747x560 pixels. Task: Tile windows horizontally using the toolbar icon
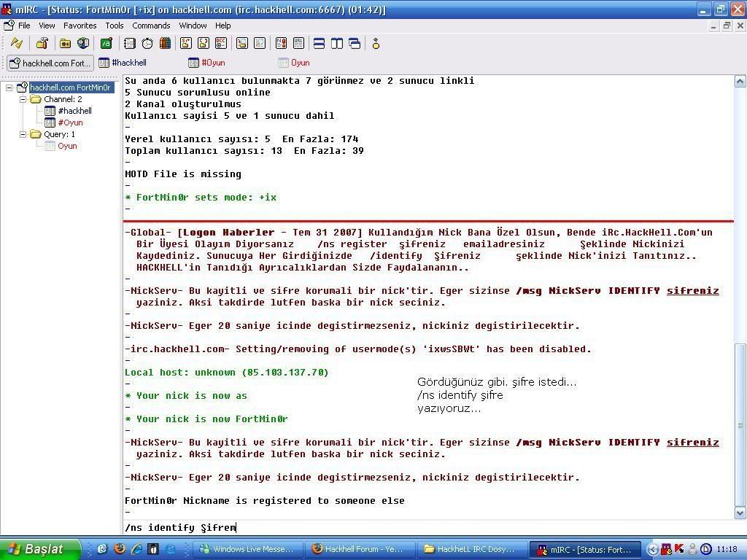pyautogui.click(x=320, y=43)
